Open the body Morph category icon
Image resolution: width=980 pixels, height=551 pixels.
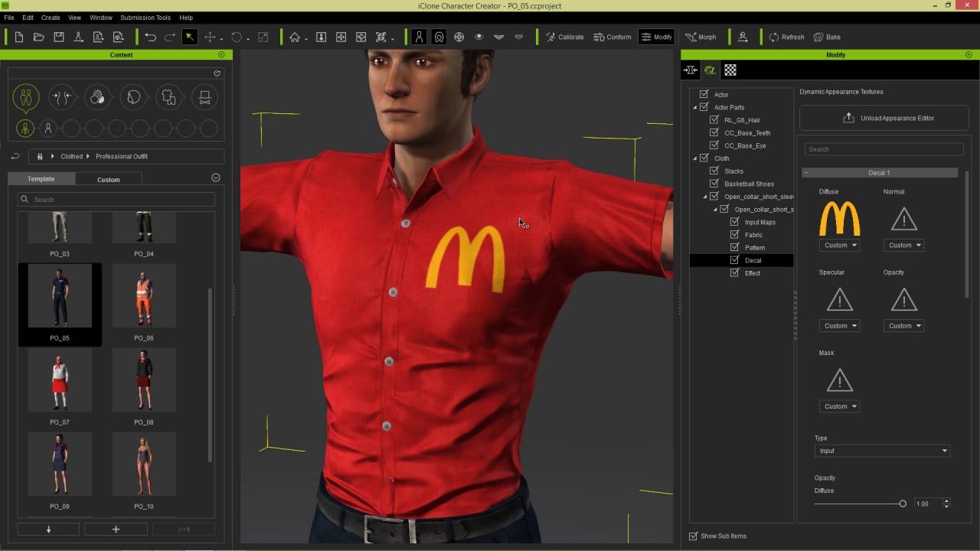pos(60,97)
